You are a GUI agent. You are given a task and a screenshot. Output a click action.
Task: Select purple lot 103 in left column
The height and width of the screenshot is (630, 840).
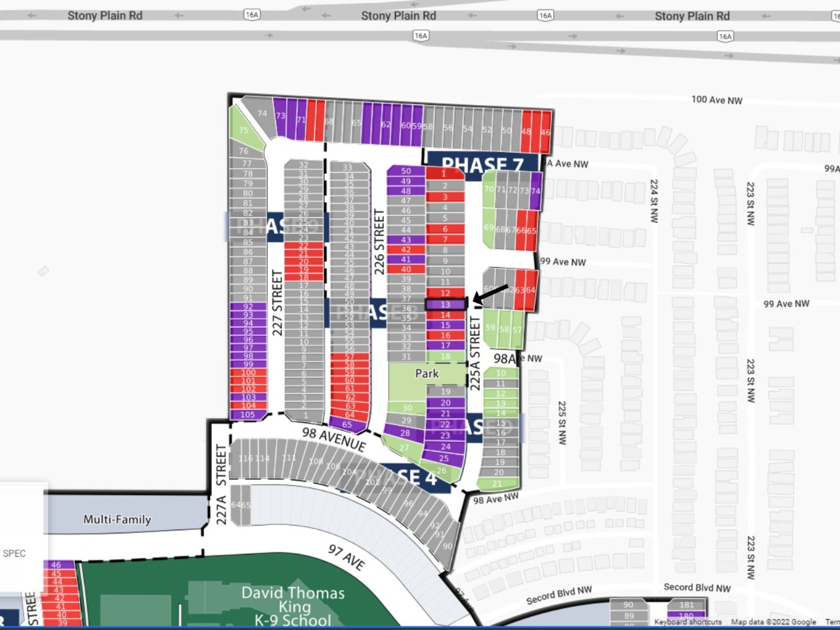coord(248,397)
